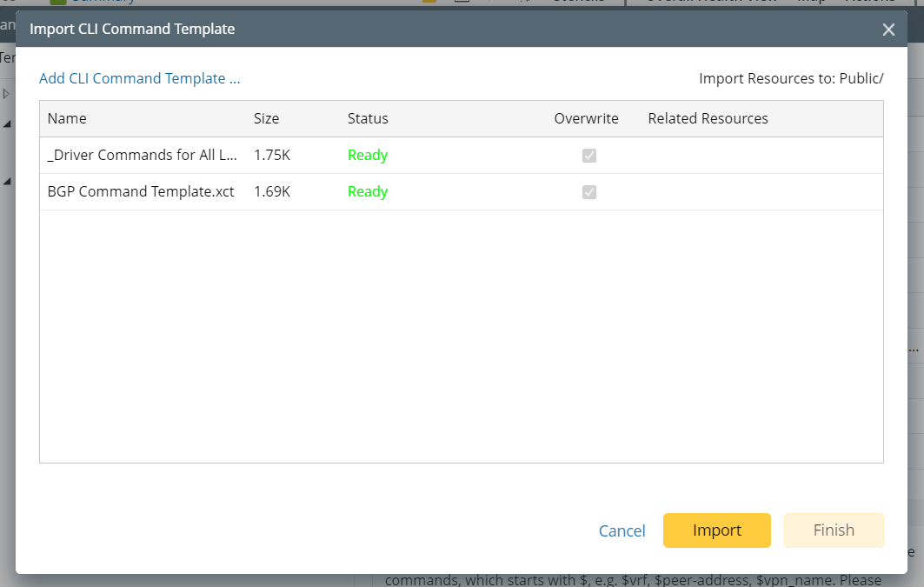Screen dimensions: 924x587
Task: Close the Import CLI Command Template dialog
Action: coord(888,29)
